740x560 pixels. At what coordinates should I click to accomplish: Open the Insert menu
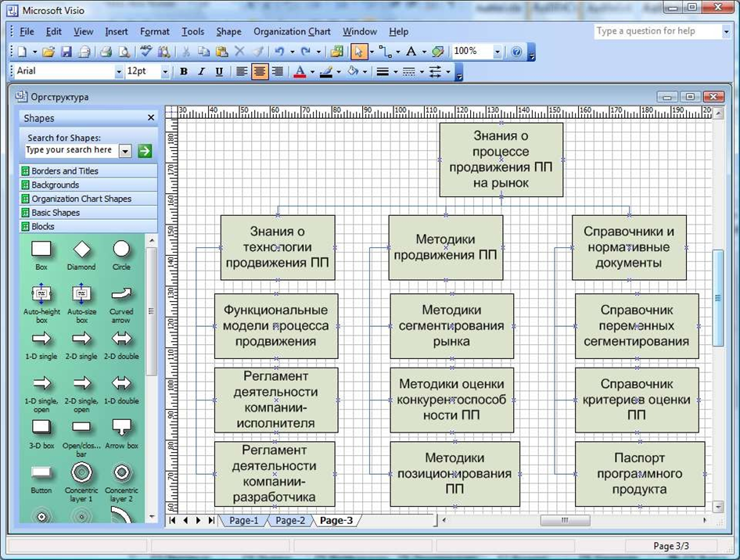(116, 31)
